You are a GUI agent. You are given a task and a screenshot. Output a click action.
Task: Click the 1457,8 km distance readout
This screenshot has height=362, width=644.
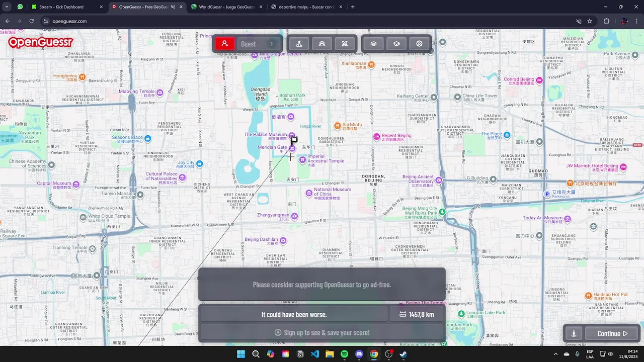tap(417, 314)
